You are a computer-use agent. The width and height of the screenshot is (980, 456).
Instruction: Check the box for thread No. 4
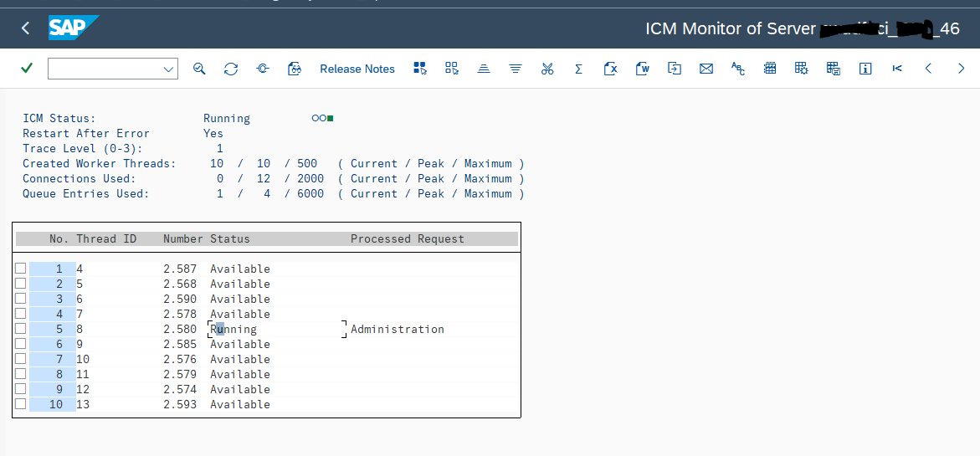click(x=21, y=313)
